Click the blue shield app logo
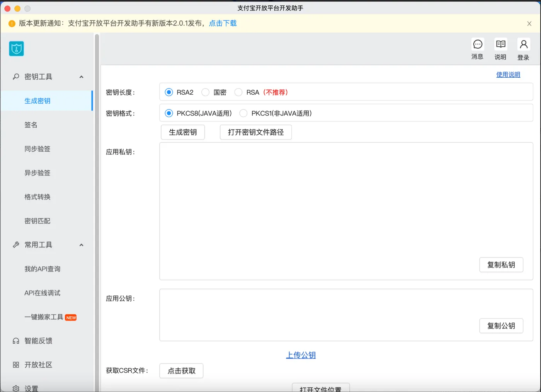The image size is (541, 392). click(16, 49)
